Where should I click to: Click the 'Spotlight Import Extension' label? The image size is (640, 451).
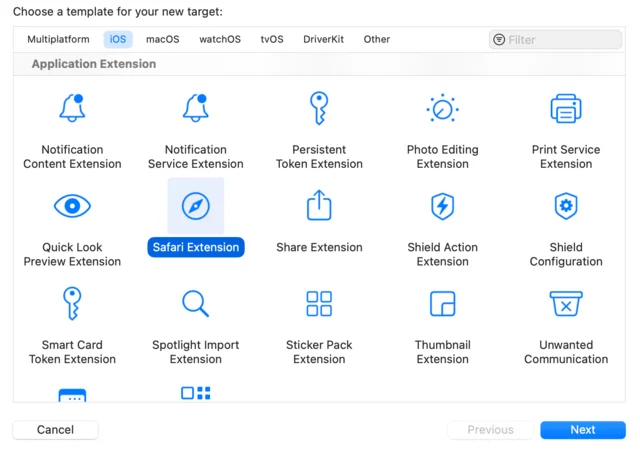[x=196, y=352]
